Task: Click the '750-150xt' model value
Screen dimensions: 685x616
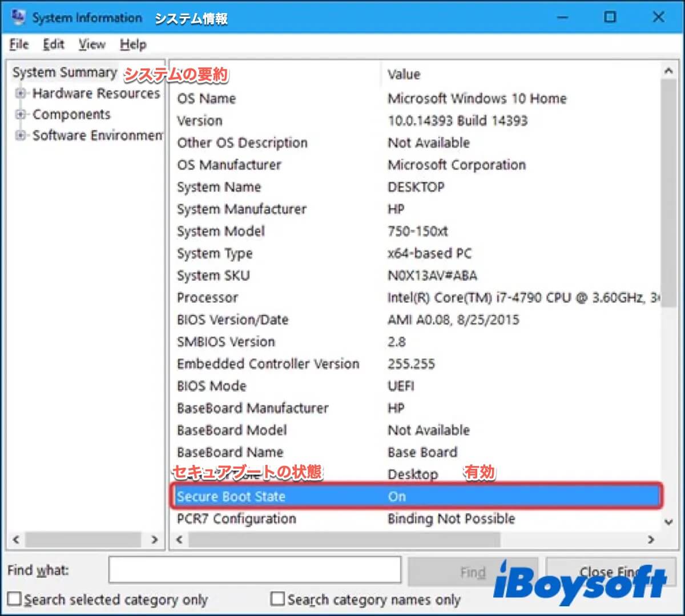Action: [418, 231]
